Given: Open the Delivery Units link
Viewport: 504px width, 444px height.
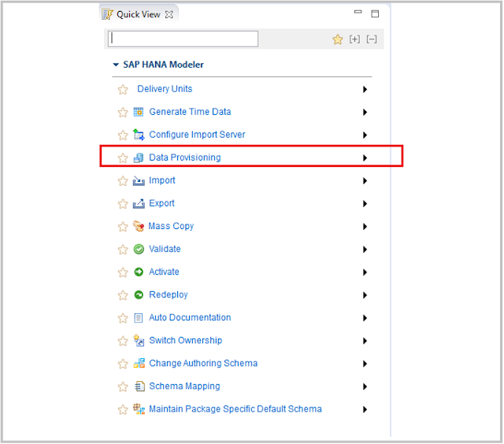Looking at the screenshot, I should [x=165, y=89].
